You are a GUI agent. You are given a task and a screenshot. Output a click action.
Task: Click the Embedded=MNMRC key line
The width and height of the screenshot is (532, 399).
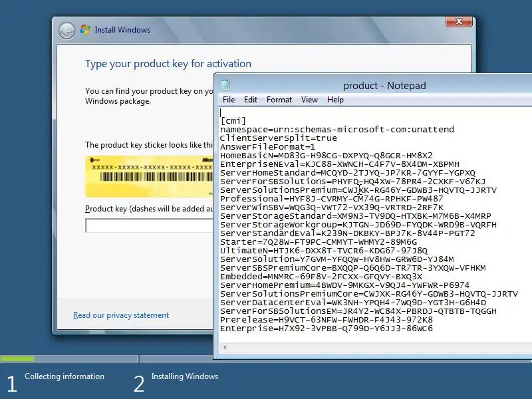321,277
